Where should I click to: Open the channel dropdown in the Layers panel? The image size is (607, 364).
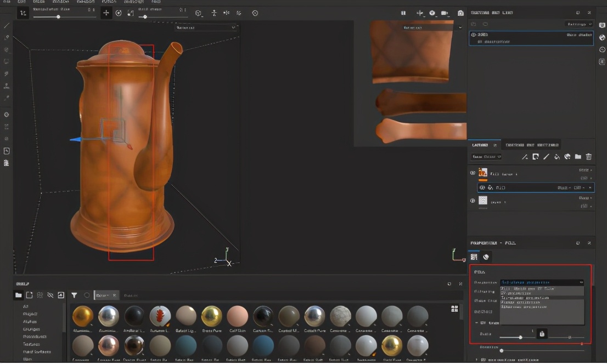click(x=487, y=157)
